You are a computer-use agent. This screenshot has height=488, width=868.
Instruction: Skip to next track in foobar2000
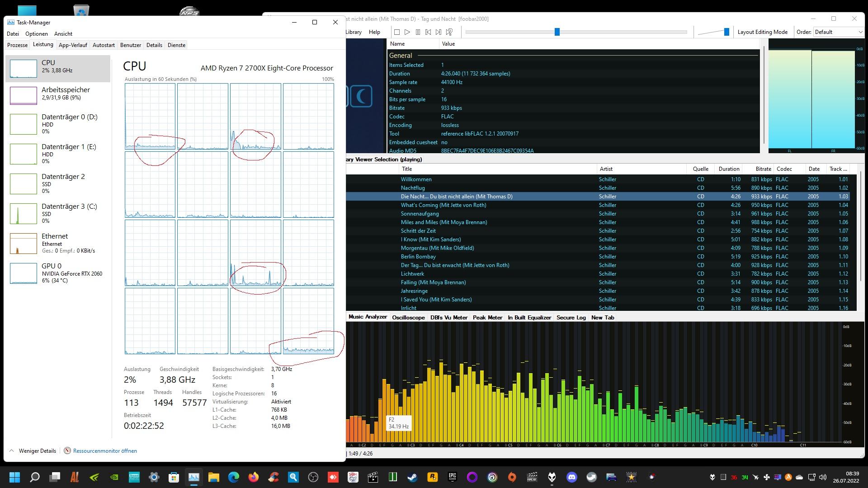click(439, 32)
